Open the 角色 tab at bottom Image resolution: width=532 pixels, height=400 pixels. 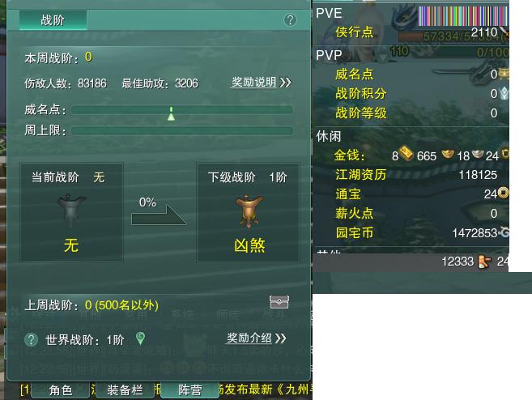pos(61,389)
